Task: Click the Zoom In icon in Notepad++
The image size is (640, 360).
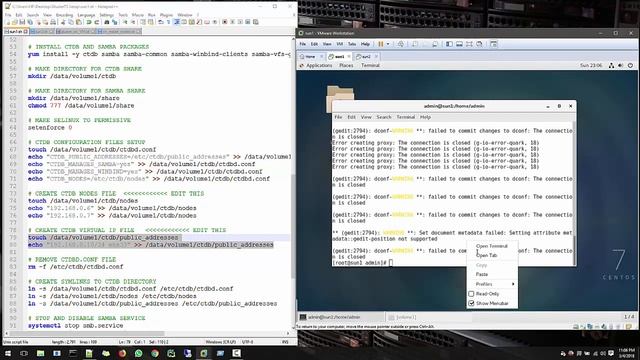Action: pyautogui.click(x=125, y=22)
